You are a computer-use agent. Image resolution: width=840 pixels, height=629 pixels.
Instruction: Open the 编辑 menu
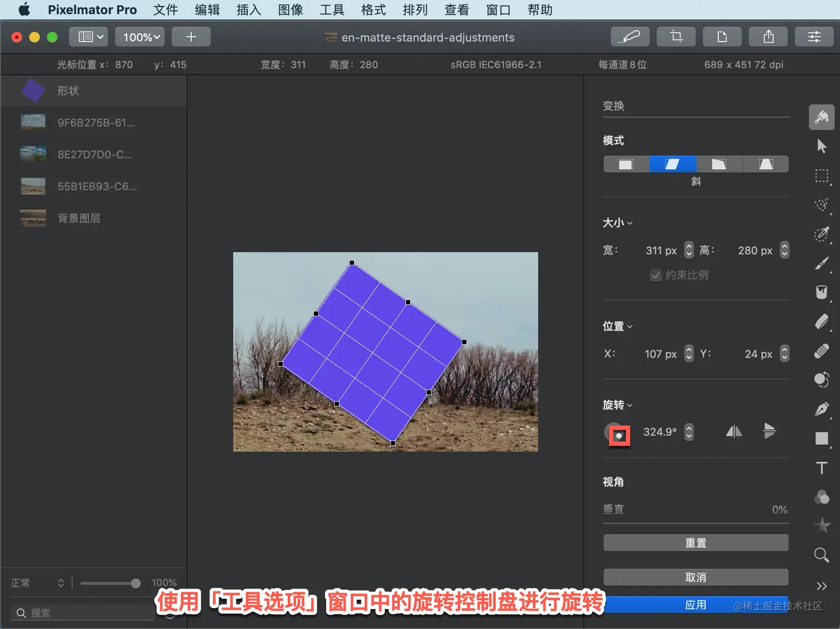click(207, 10)
